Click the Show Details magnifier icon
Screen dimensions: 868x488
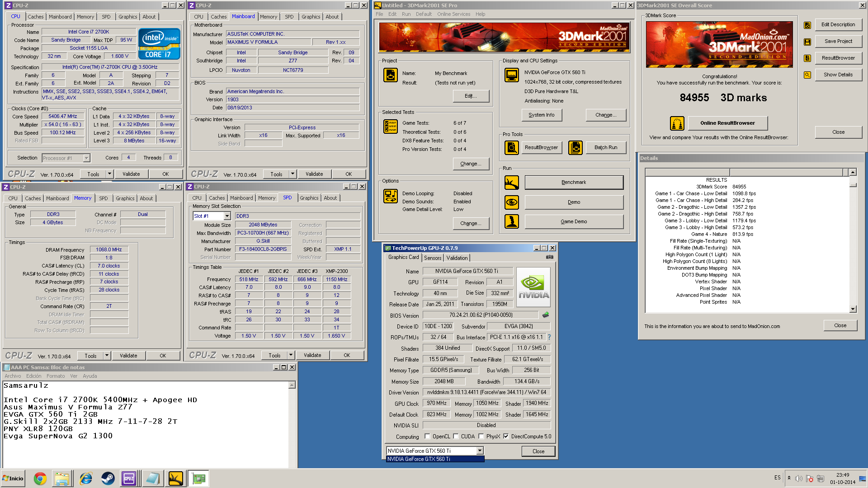(807, 75)
